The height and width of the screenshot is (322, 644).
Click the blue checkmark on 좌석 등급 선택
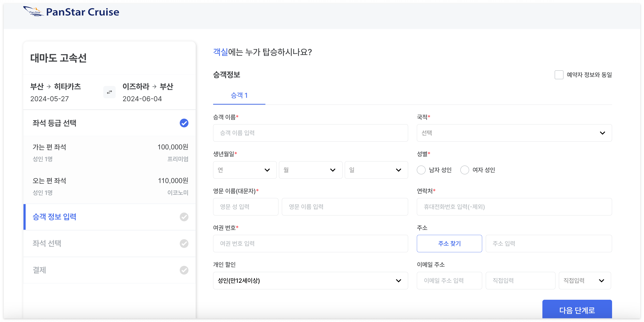(184, 123)
